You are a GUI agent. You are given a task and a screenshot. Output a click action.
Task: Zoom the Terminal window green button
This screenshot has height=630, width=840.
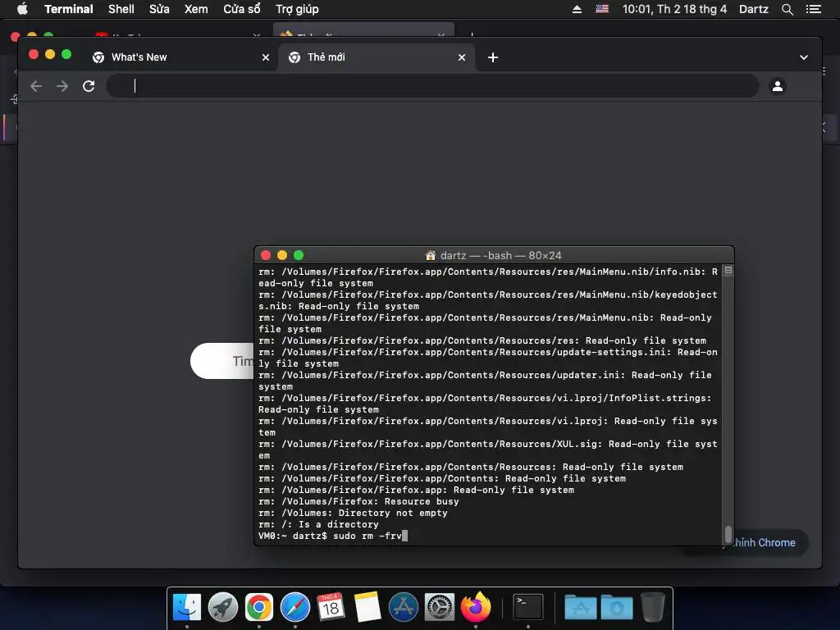pos(299,256)
